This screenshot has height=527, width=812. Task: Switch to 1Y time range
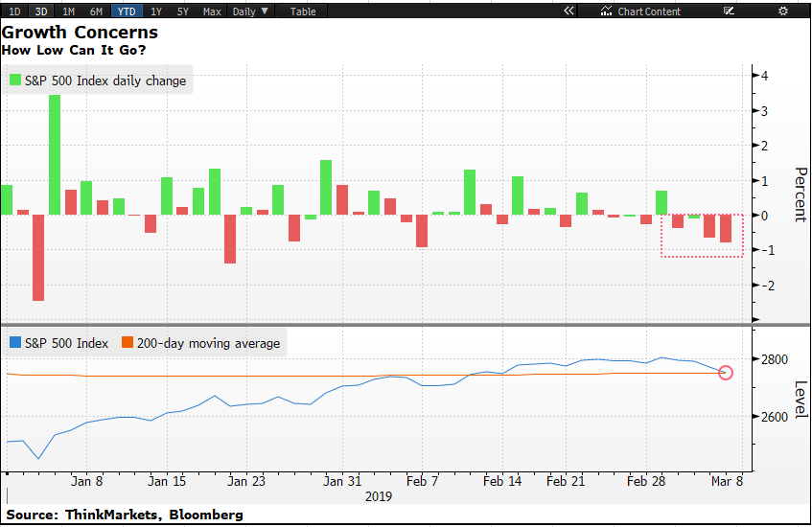coord(156,11)
